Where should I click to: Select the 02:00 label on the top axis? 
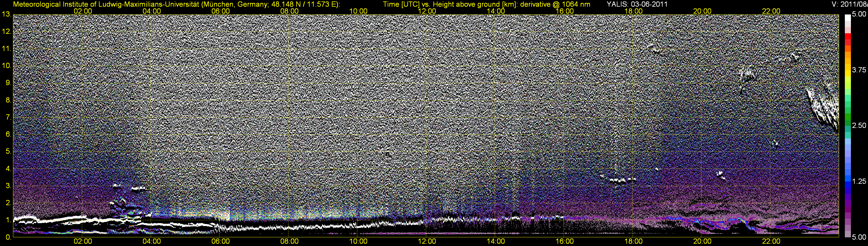click(82, 11)
